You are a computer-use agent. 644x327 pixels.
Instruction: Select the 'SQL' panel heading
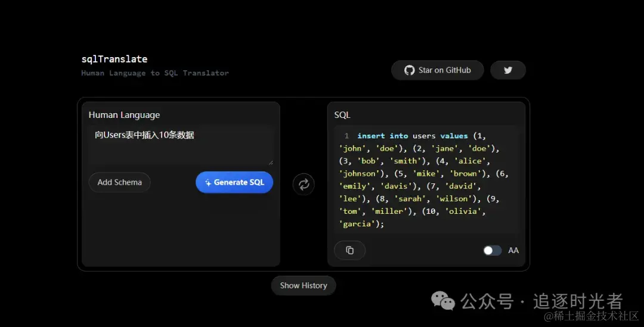342,115
